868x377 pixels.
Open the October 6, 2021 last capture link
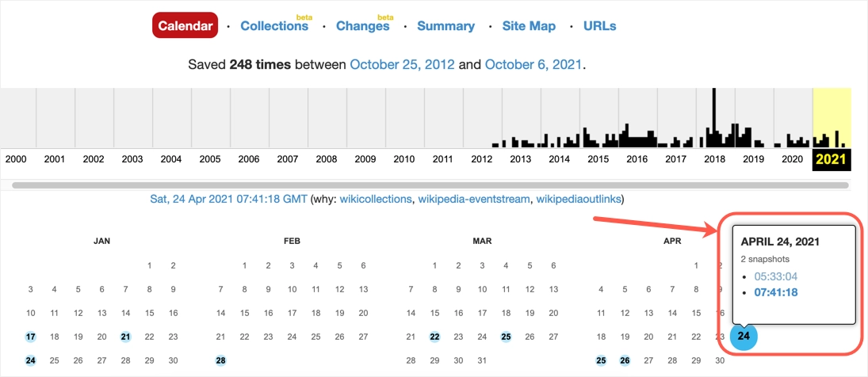click(x=533, y=64)
